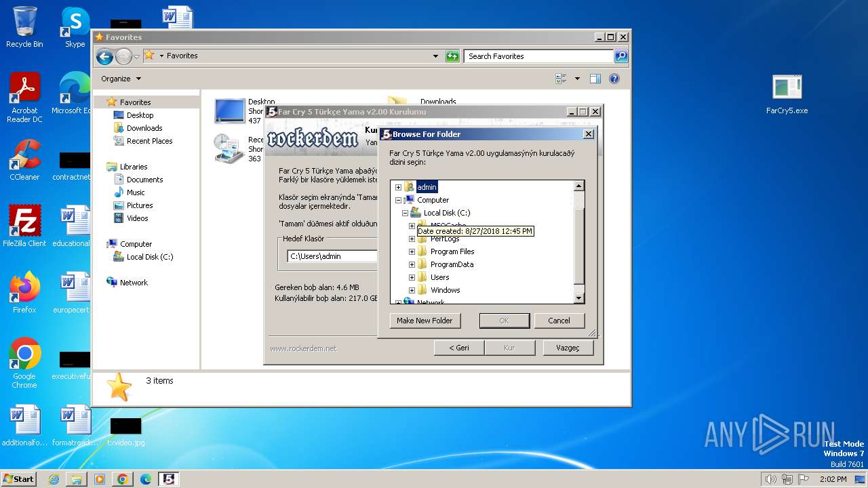This screenshot has width=868, height=488.
Task: Expand the Users folder node
Action: [x=412, y=277]
